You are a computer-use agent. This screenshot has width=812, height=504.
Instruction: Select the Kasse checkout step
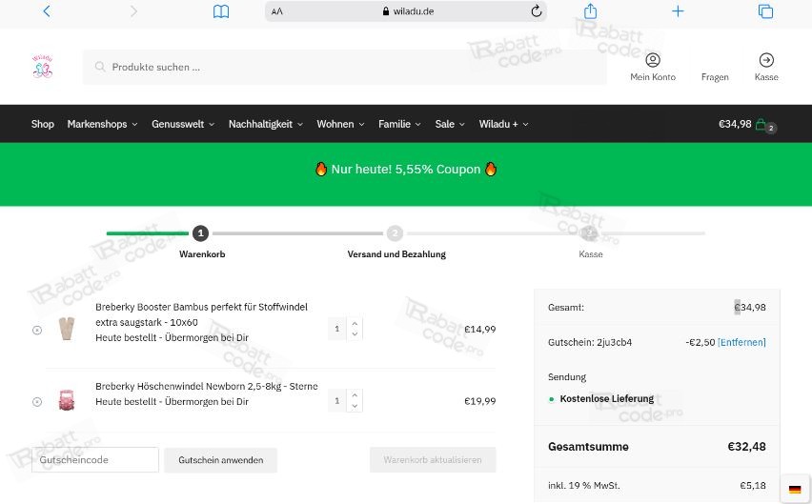click(x=590, y=254)
